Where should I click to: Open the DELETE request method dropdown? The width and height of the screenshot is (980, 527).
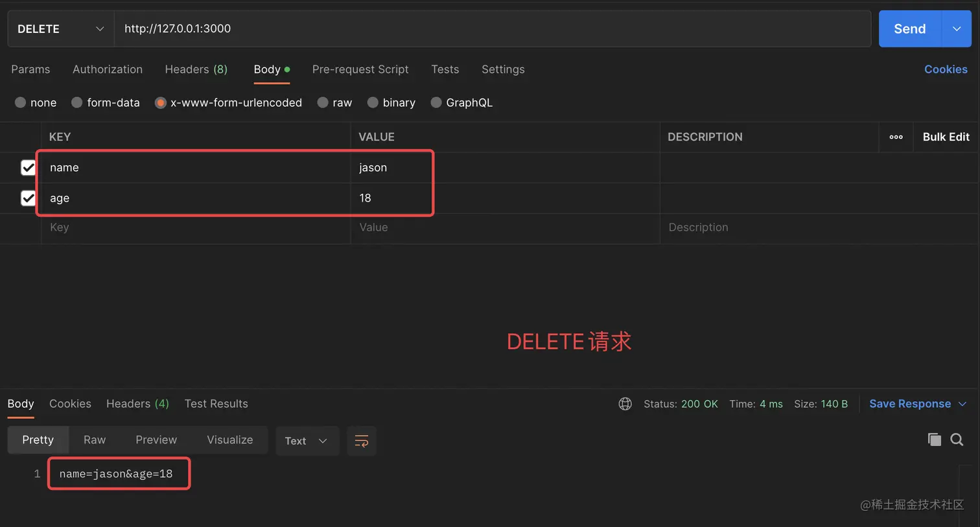point(60,29)
